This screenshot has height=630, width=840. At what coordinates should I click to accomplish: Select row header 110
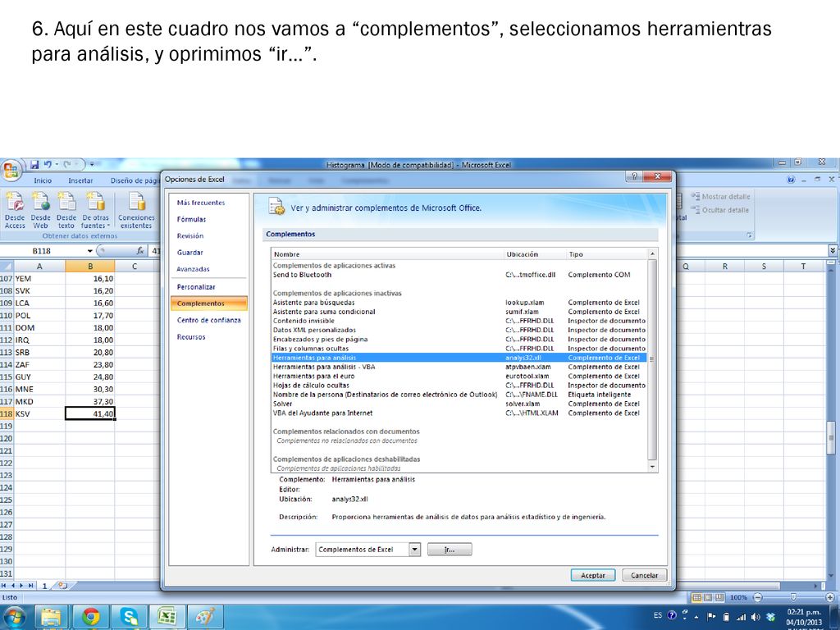(x=7, y=316)
